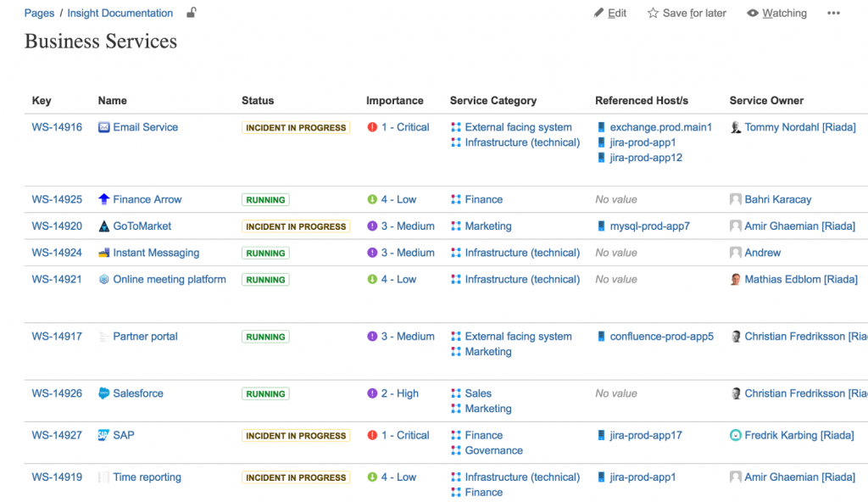Image resolution: width=868 pixels, height=502 pixels.
Task: Click the Status column header
Action: 258,100
